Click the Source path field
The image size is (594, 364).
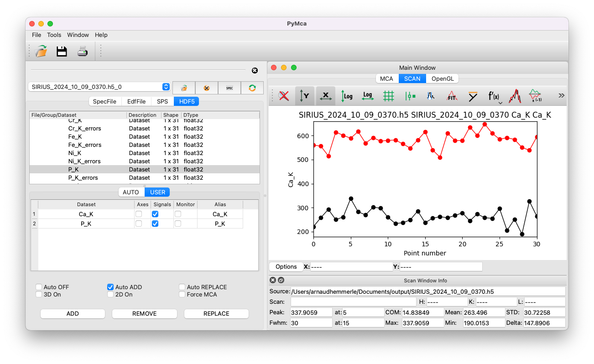pyautogui.click(x=428, y=291)
